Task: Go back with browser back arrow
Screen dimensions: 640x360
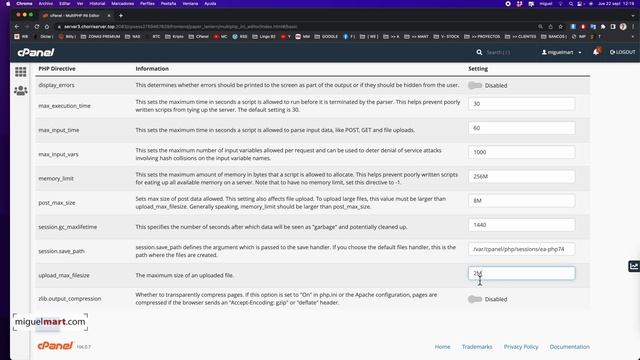Action: (x=17, y=27)
